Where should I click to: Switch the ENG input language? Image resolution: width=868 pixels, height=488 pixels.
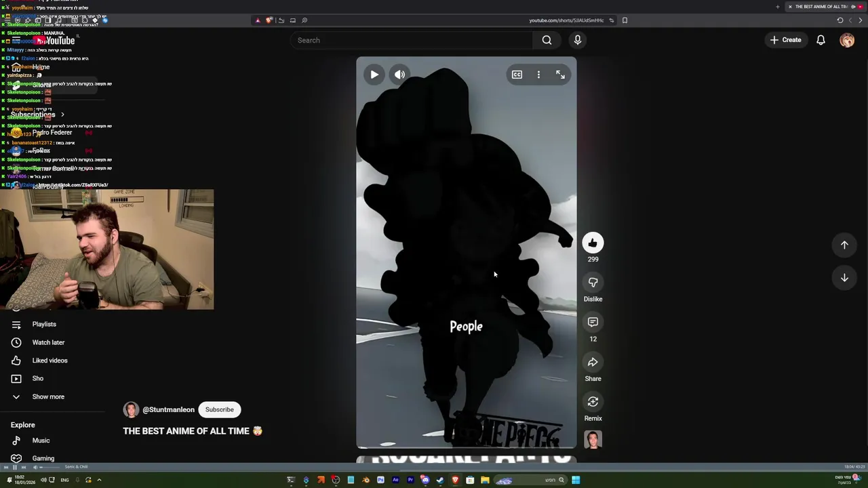point(65,480)
